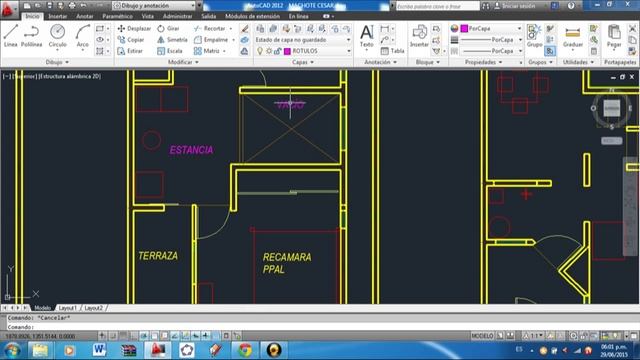Open Microsoft Word from the taskbar
Viewport: 640px width, 360px height.
(99, 350)
